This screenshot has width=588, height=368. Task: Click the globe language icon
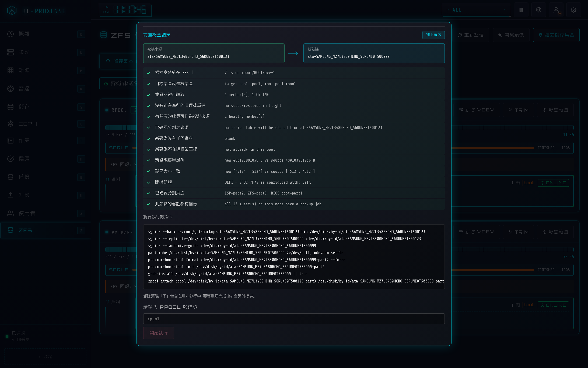[539, 10]
